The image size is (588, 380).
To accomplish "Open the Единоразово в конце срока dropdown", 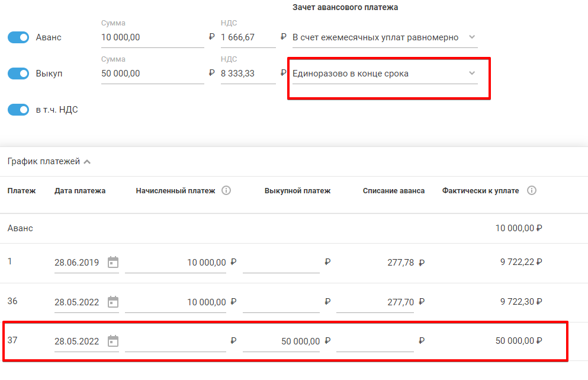I will [x=384, y=74].
